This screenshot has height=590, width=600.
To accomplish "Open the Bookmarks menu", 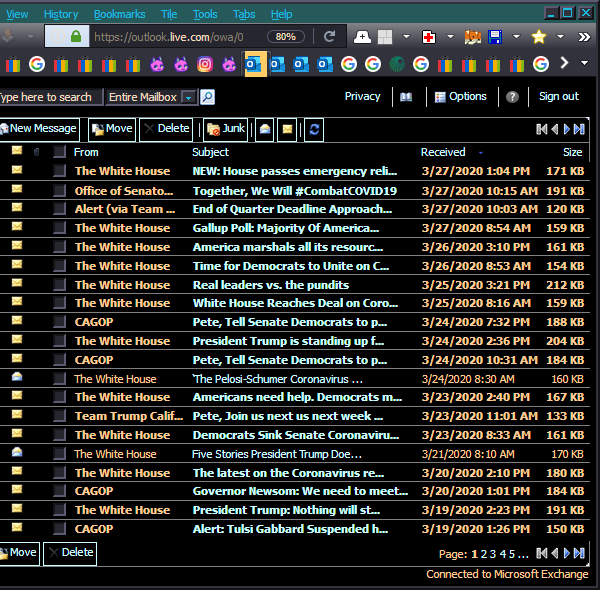I will point(119,15).
